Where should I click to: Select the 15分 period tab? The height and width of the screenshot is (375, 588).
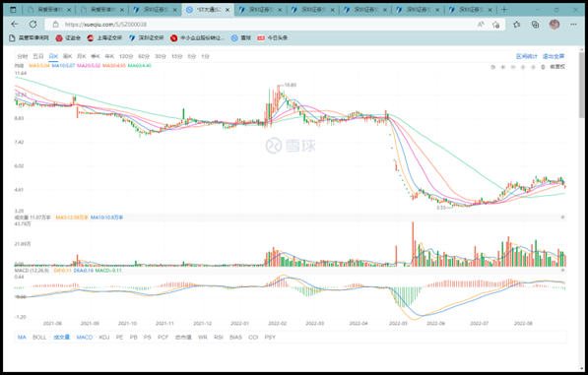click(176, 56)
